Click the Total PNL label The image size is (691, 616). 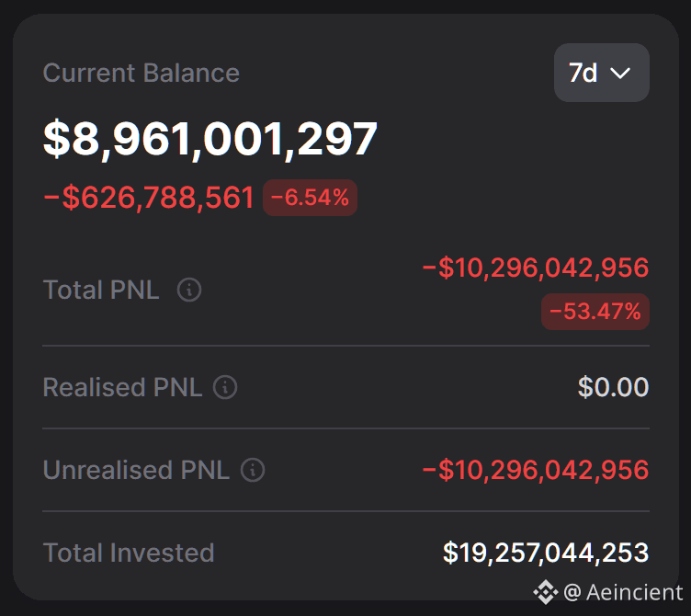coord(101,291)
